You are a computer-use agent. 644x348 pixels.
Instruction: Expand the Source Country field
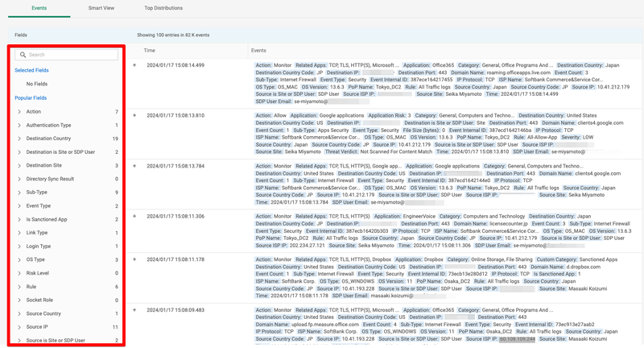pyautogui.click(x=19, y=313)
